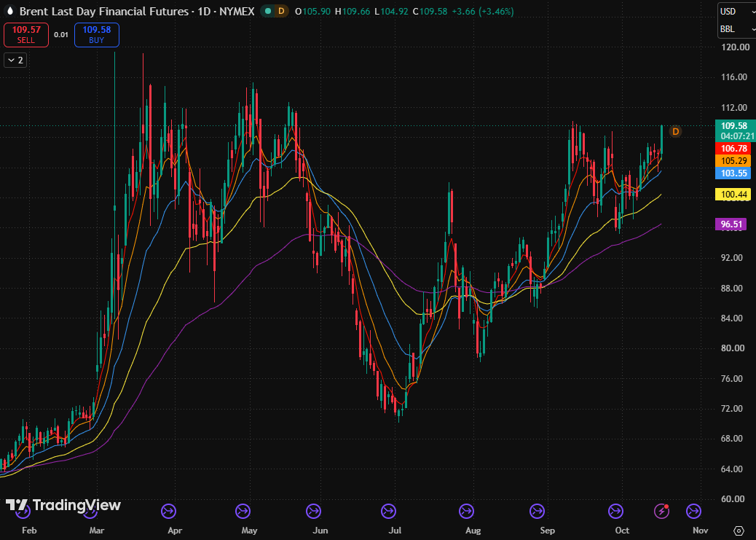Click the 0.01 spread value
756x540 pixels.
tap(61, 35)
